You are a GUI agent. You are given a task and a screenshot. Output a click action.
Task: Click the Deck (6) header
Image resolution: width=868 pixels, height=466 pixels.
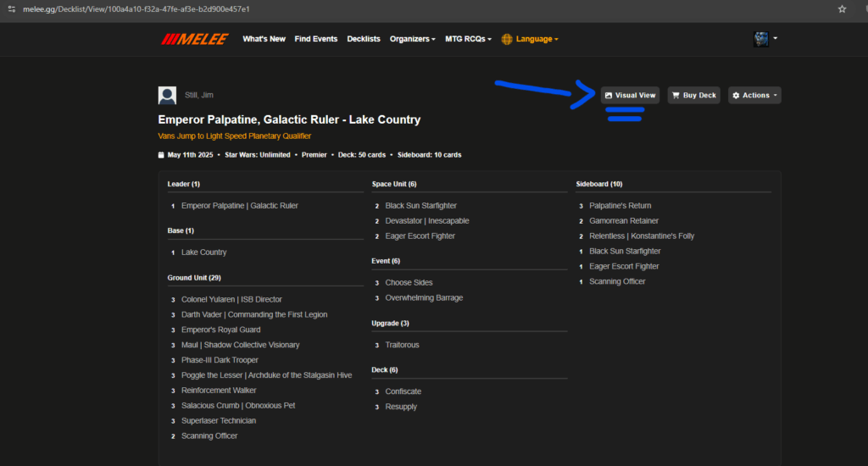(385, 370)
